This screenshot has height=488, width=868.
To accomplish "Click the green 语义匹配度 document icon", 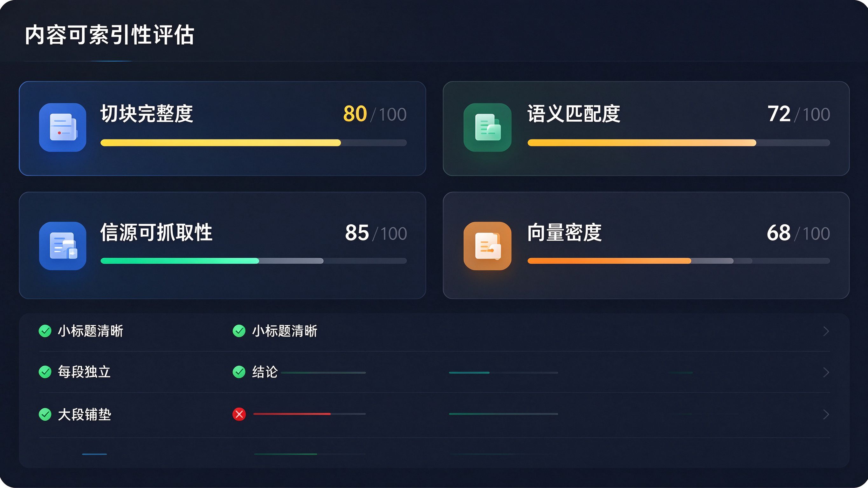I will tap(487, 127).
